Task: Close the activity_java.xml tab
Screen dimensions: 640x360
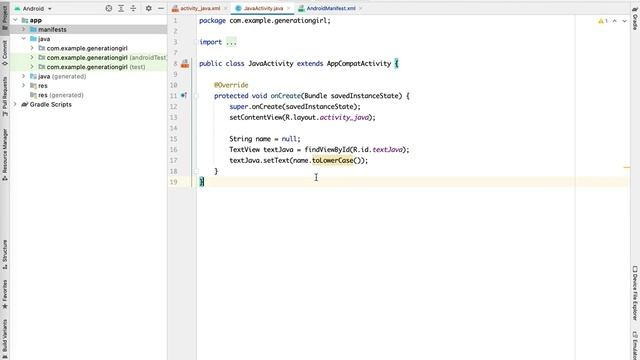Action: click(x=225, y=8)
